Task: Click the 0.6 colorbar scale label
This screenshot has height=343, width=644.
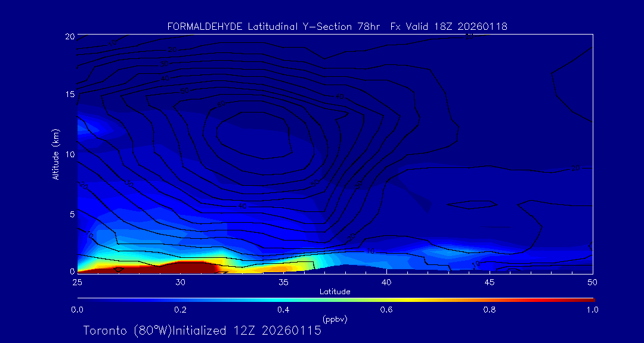Action: 386,310
